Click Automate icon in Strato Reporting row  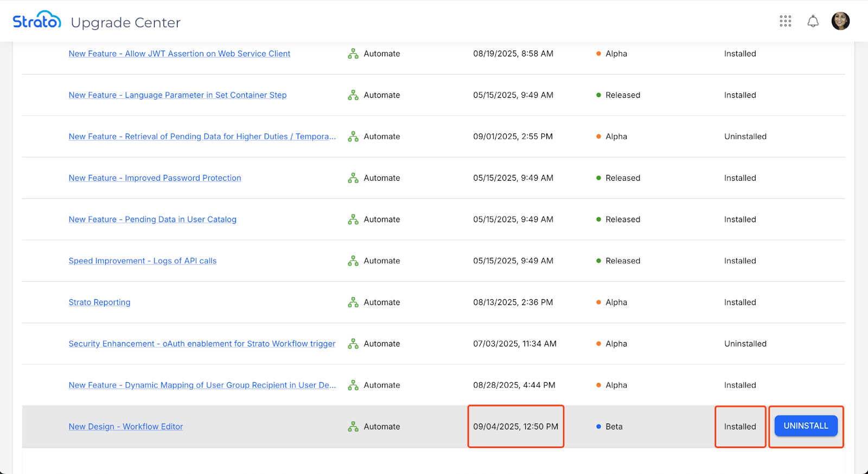coord(353,302)
